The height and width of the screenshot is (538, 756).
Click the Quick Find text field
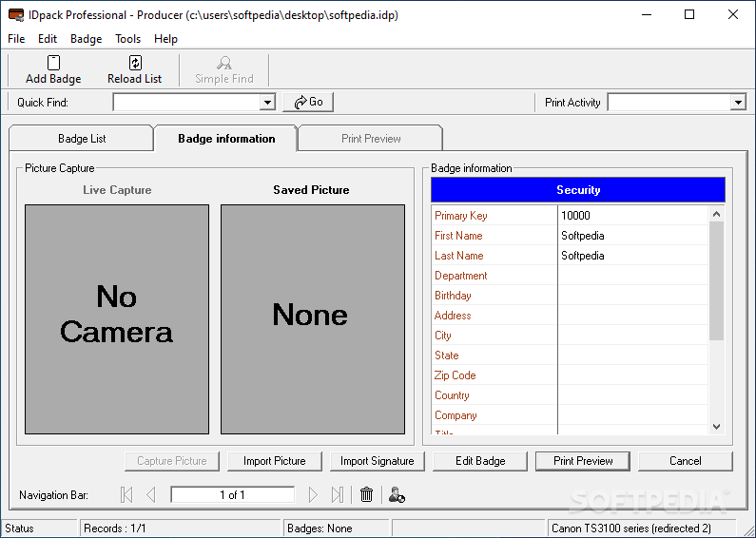point(186,103)
